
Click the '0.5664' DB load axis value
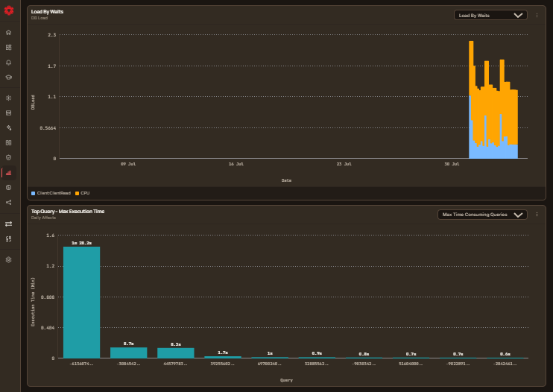[48, 128]
